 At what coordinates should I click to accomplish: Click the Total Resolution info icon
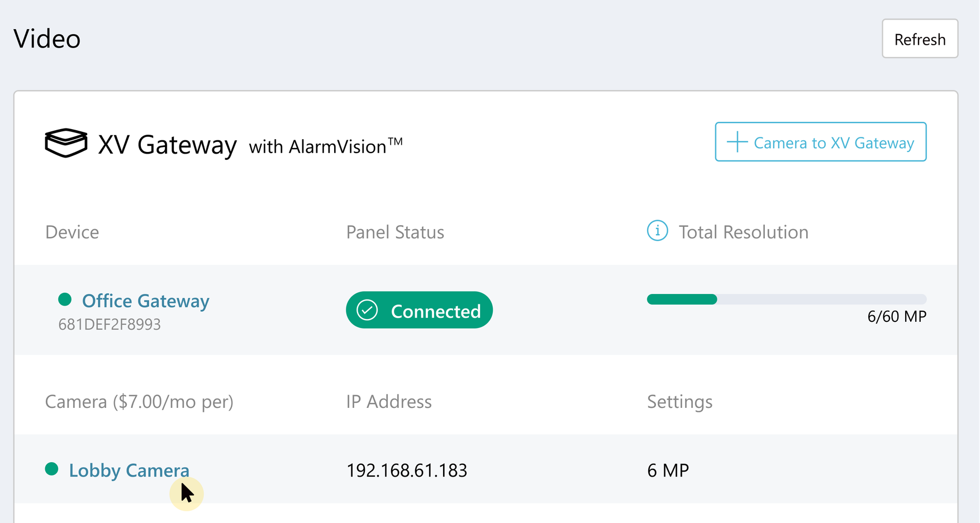(657, 231)
